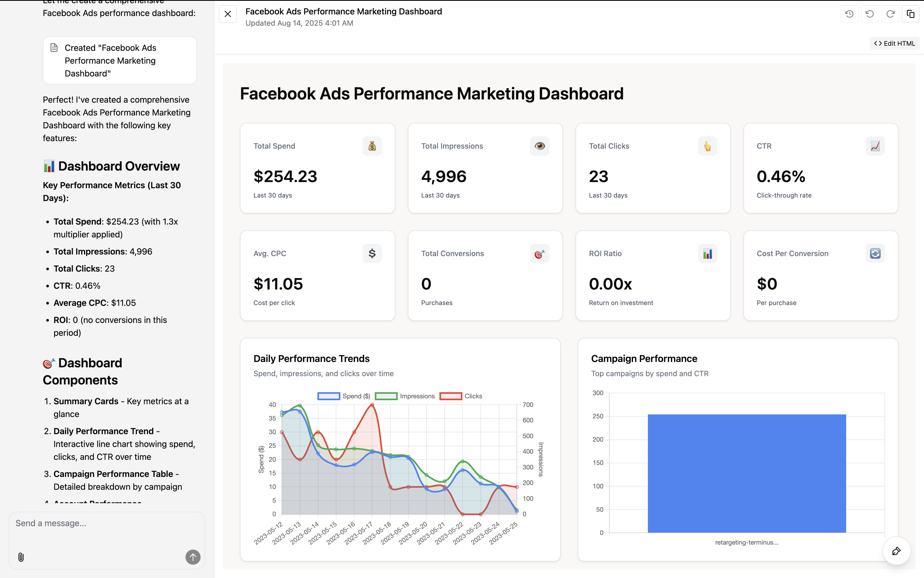Click the main Facebook Ads Performance Marketing Dashboard heading
Viewport: 924px width, 578px height.
click(x=432, y=94)
